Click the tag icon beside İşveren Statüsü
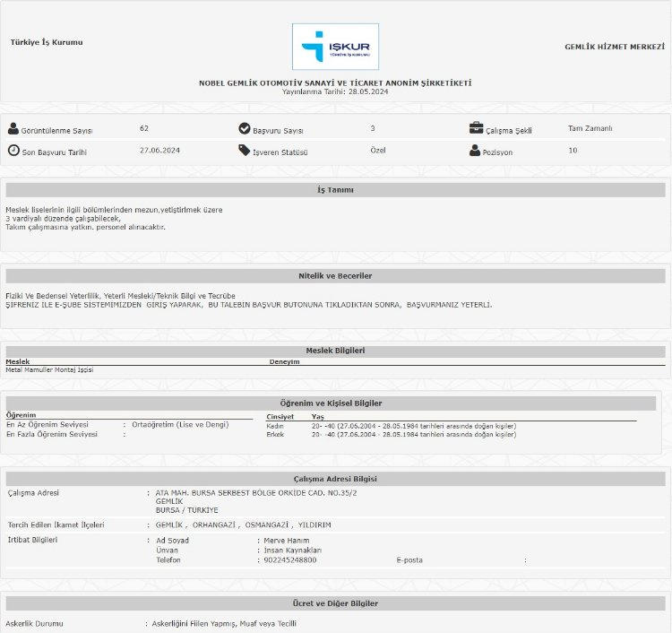This screenshot has height=633, width=672. 245,151
